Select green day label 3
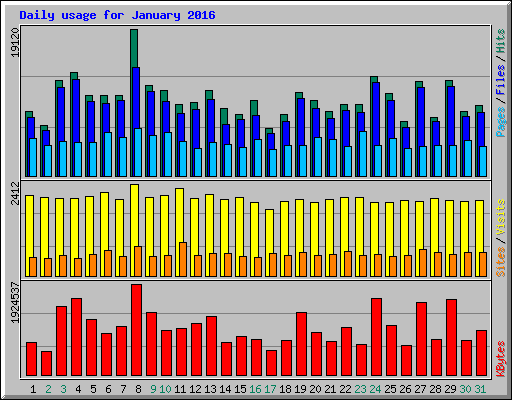This screenshot has height=400, width=512. tap(63, 389)
